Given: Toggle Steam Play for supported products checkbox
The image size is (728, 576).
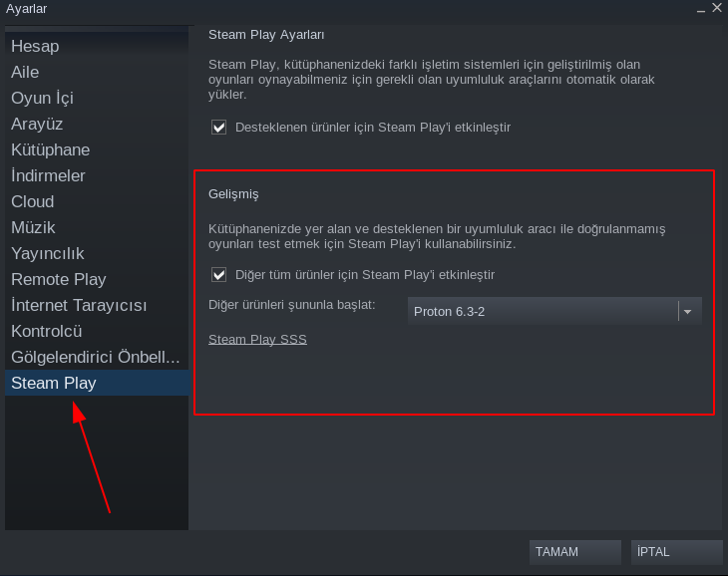Looking at the screenshot, I should click(x=219, y=128).
